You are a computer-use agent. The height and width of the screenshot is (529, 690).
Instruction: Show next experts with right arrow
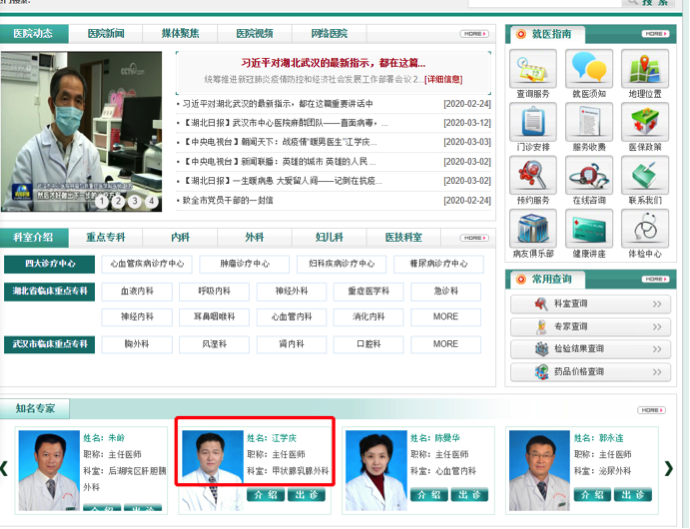tap(668, 469)
